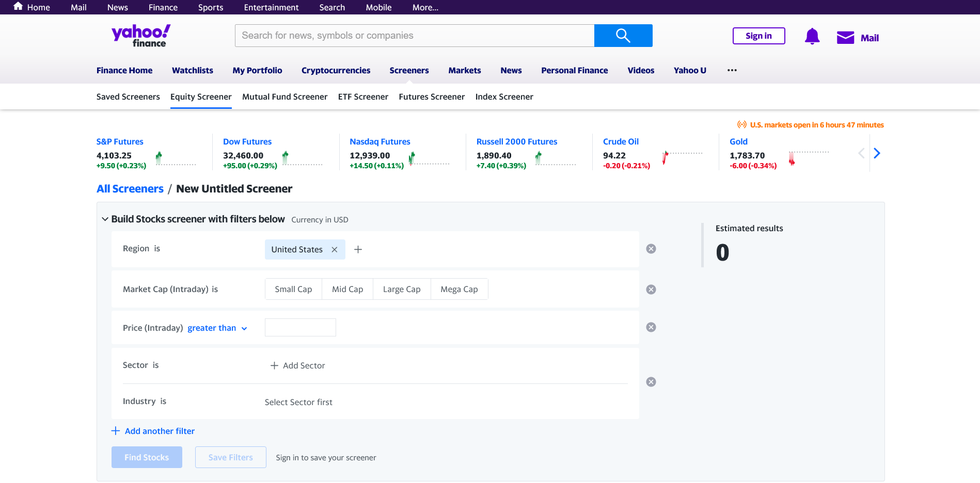Collapse the Build Stocks screener section
The image size is (980, 483).
pos(105,219)
